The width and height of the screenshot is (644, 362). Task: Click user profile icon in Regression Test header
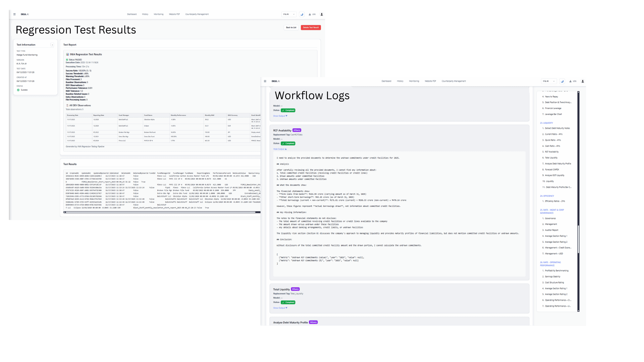(322, 14)
